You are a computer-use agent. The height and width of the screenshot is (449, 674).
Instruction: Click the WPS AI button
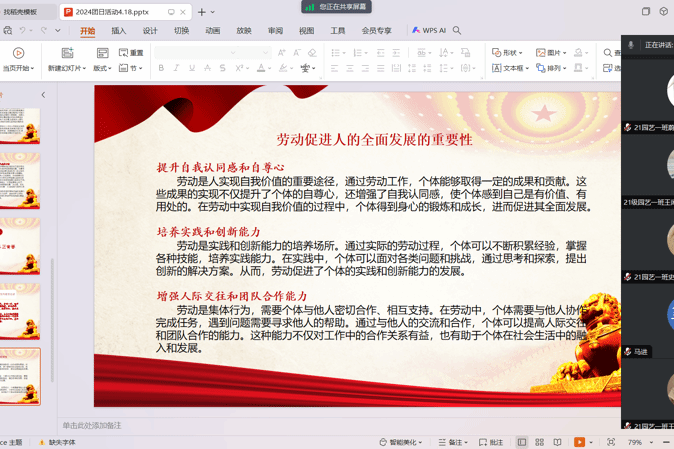coord(429,31)
